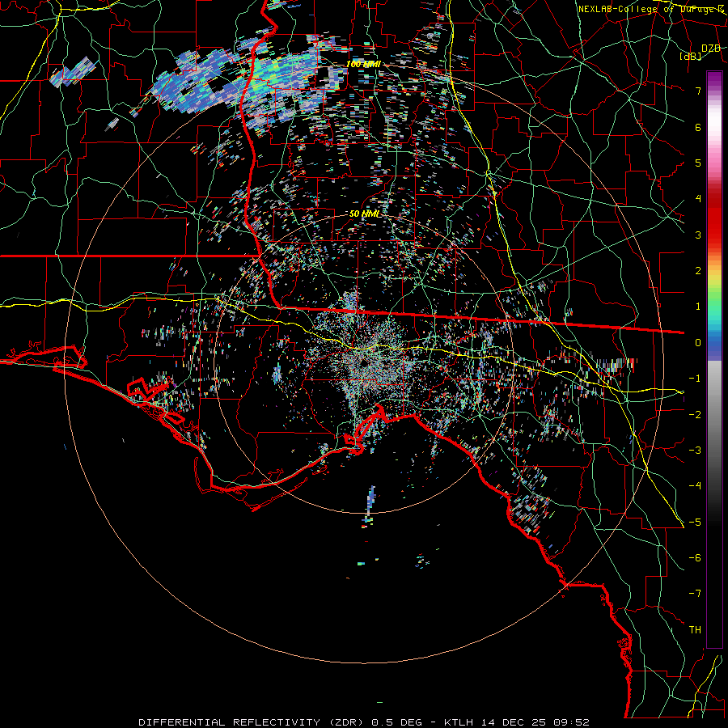This screenshot has width=728, height=728.
Task: Click the [dB] unit label
Action: click(691, 56)
